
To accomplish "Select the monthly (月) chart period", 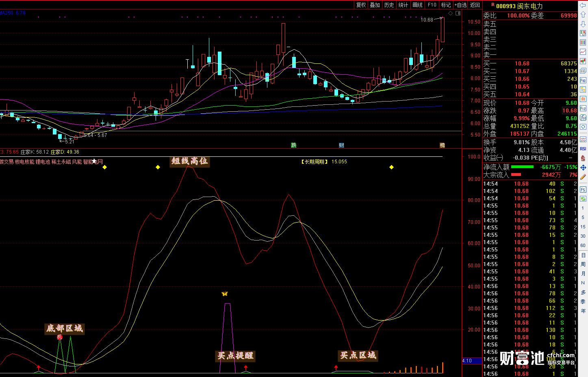I will 583,273.
